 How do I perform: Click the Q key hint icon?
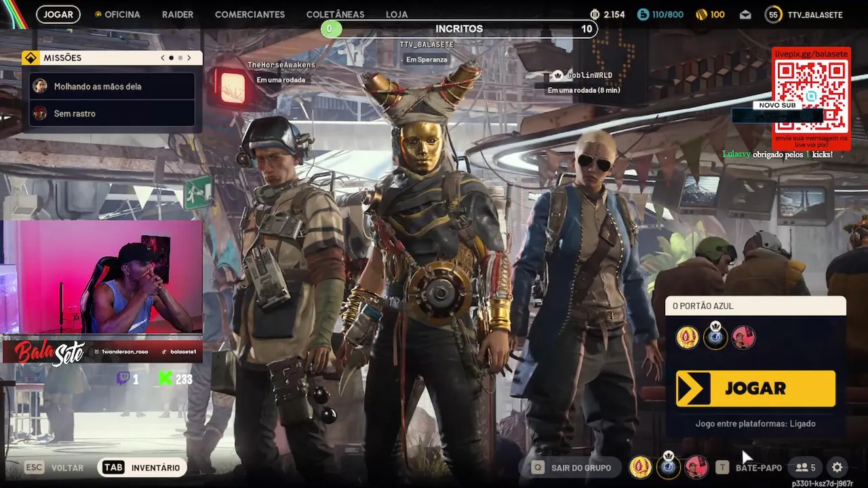pos(538,468)
